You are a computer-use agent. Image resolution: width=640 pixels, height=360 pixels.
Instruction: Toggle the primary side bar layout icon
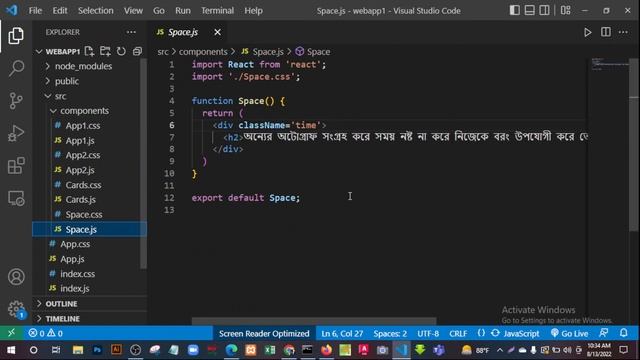515,10
